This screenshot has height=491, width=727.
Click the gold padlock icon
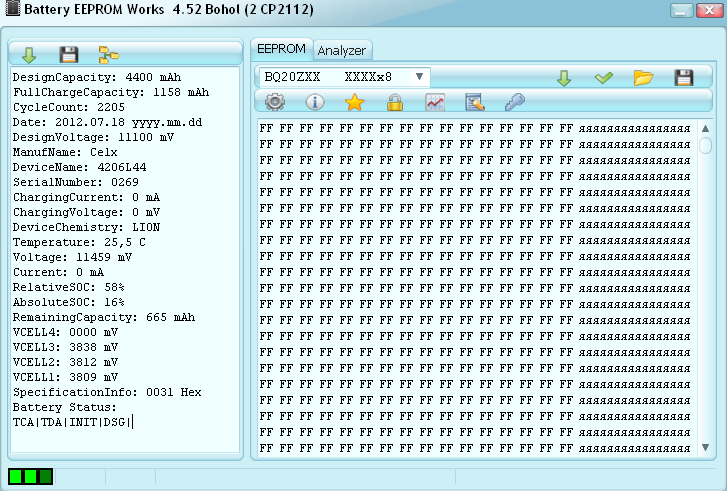click(395, 102)
